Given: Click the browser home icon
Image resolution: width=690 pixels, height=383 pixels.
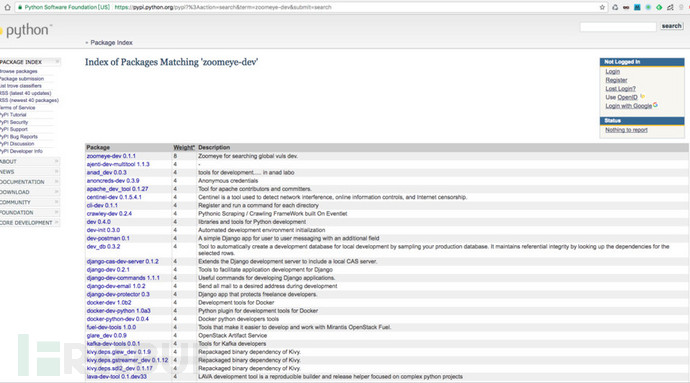Looking at the screenshot, I should [7, 7].
